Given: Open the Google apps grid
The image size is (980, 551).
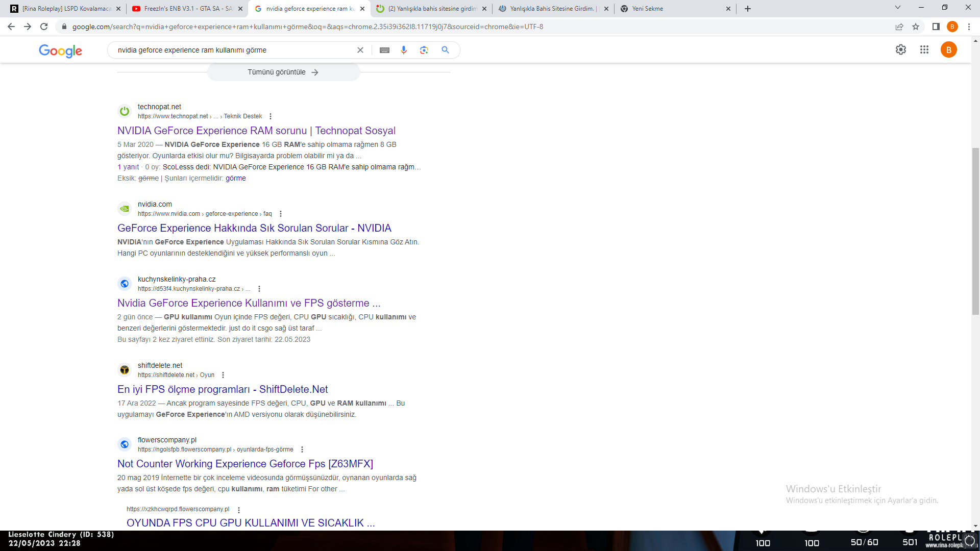Looking at the screenshot, I should [x=924, y=49].
